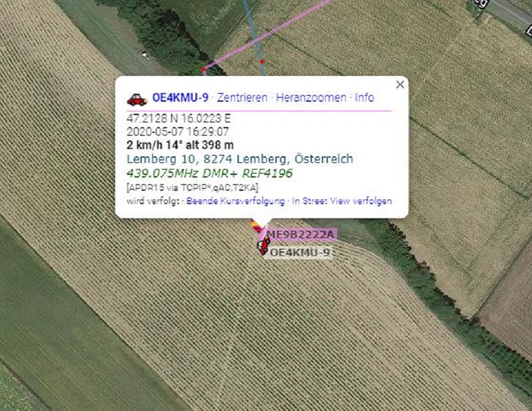
Task: Click Heranzoomen to zoom into station
Action: pos(311,98)
